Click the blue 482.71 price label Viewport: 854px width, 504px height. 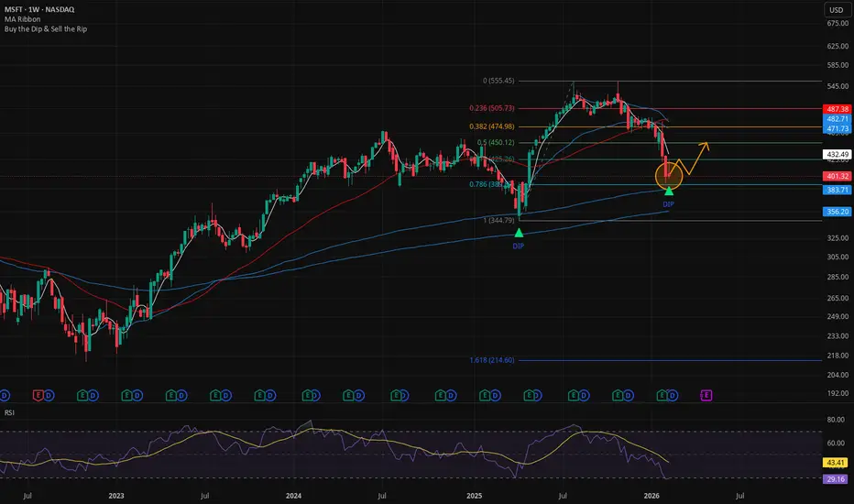[837, 119]
